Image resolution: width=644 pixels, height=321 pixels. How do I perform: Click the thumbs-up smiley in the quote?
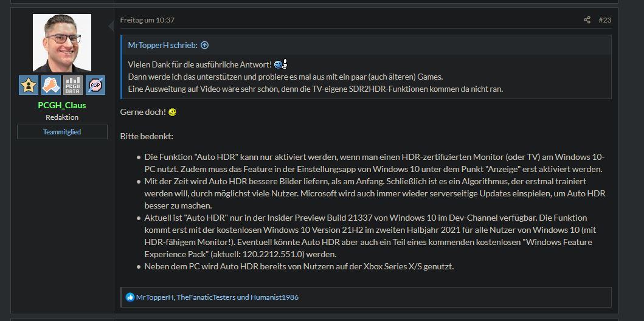[x=280, y=64]
